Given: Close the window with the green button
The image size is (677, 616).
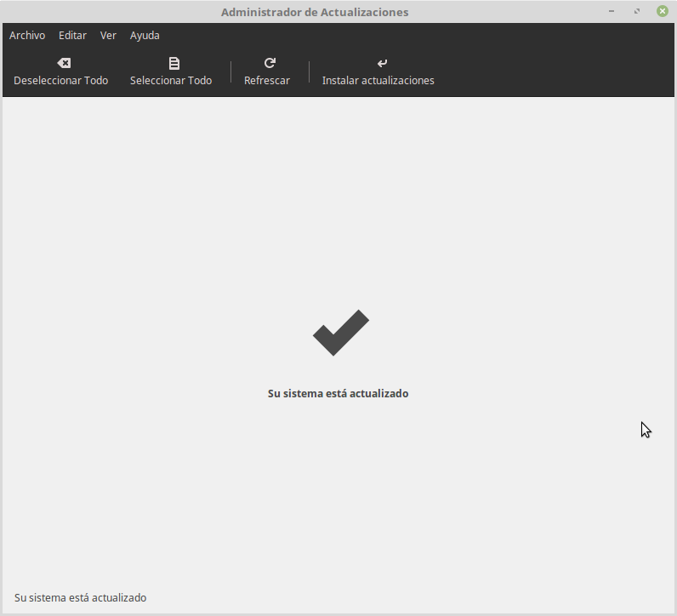Looking at the screenshot, I should click(x=663, y=11).
